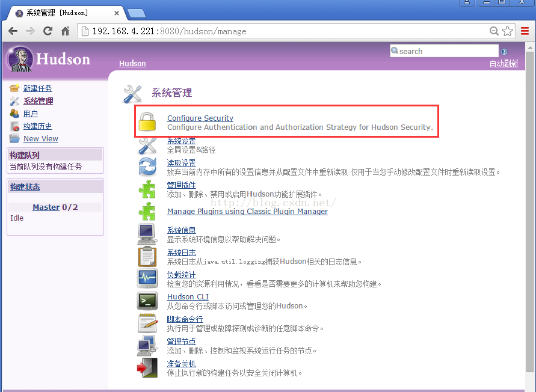Screen dimensions: 536x392
Task: Click the folder icon beside New View
Action: click(x=14, y=138)
